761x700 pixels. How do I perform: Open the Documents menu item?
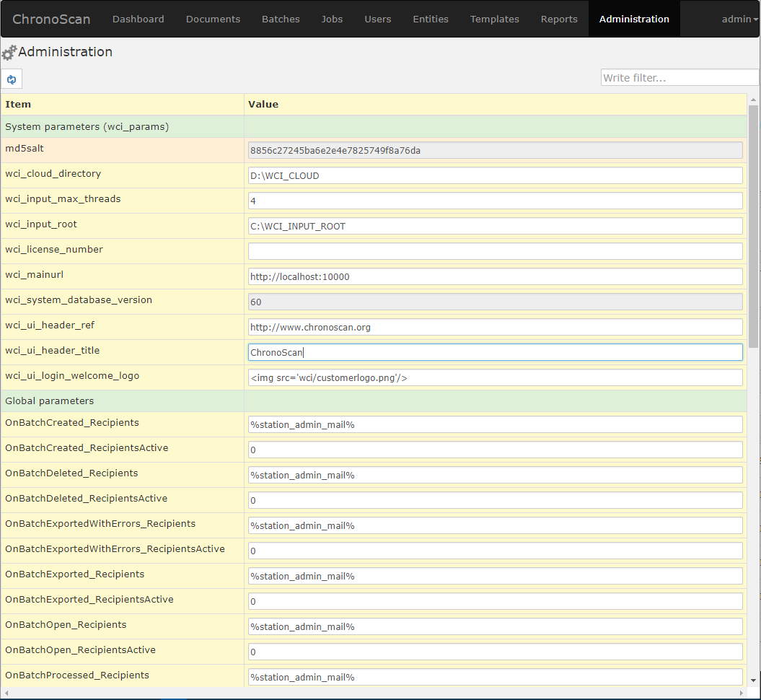(213, 19)
